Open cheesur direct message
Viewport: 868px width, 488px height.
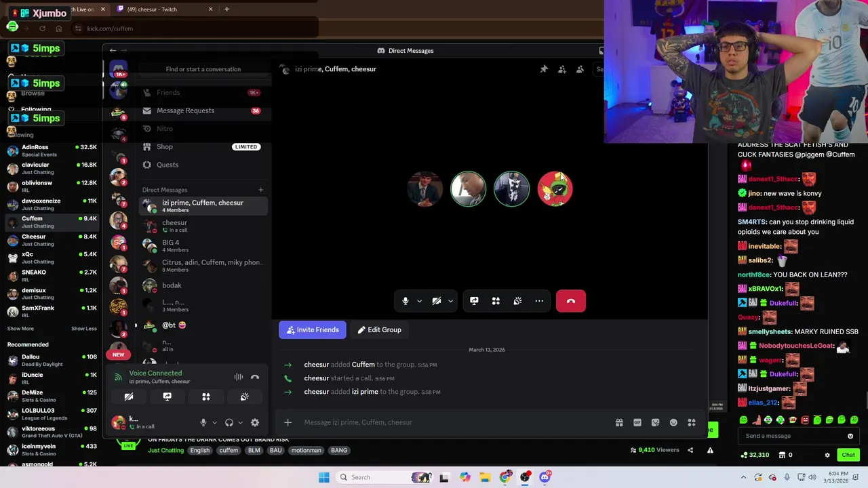tap(203, 226)
